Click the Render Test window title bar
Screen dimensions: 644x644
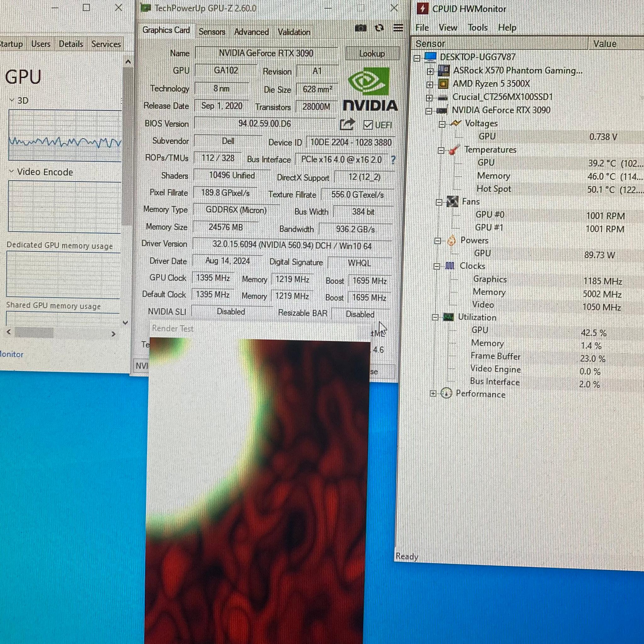(260, 330)
